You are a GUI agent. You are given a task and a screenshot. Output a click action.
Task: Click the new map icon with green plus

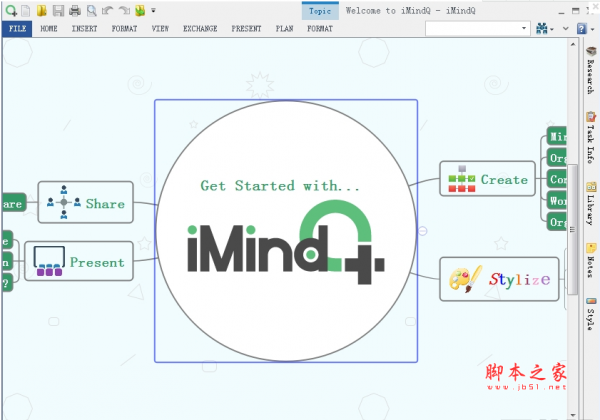tap(11, 11)
